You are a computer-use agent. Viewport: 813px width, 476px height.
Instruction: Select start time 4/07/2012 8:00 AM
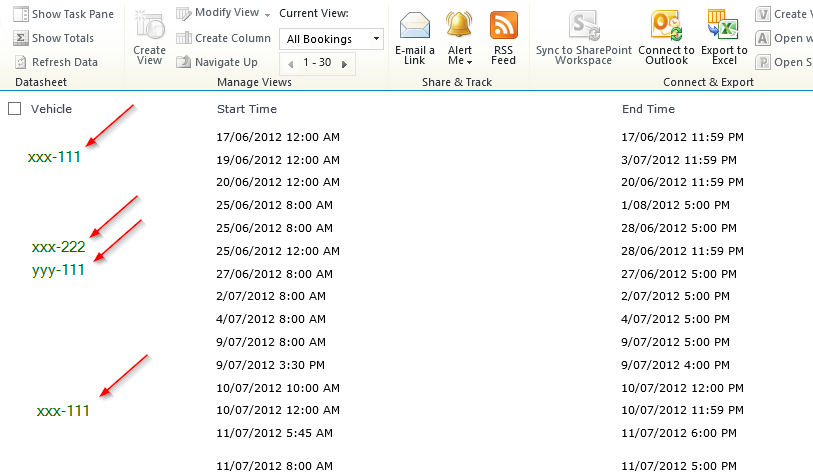click(x=271, y=319)
